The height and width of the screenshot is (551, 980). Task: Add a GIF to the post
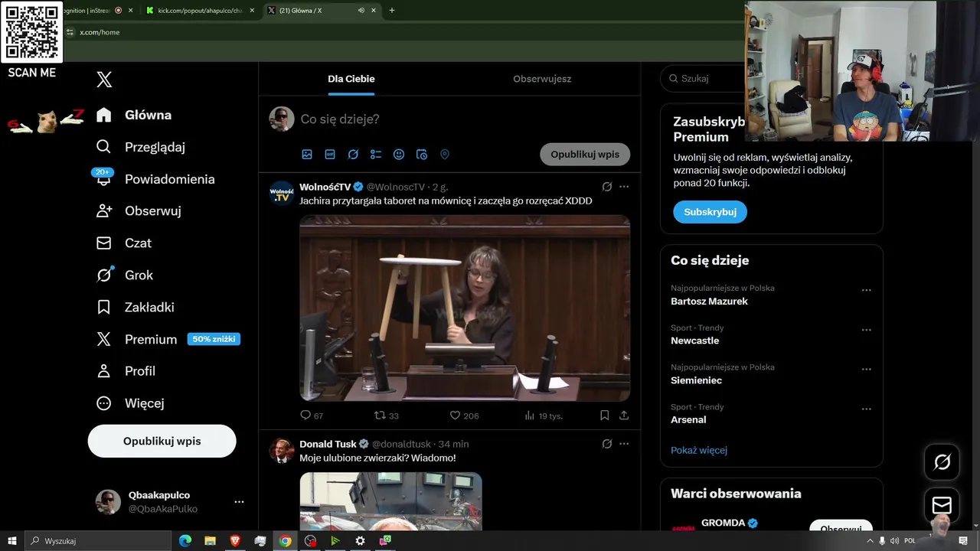click(x=330, y=155)
